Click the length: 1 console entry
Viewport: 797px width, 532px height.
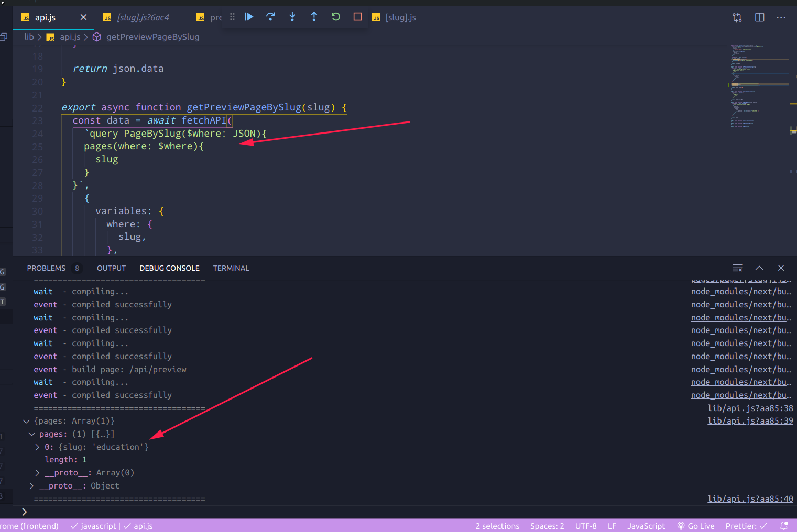[66, 460]
